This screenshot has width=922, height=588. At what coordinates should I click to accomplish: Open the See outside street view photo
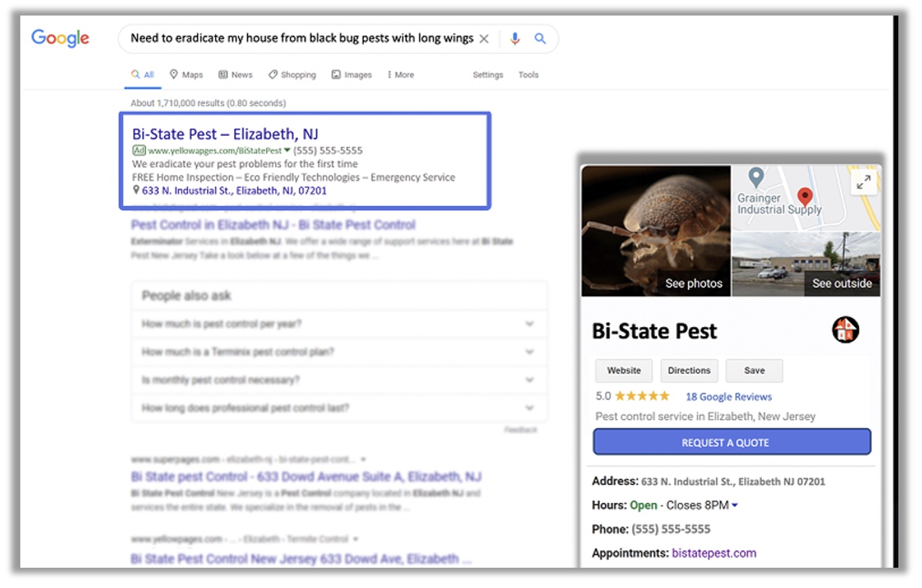pos(806,264)
